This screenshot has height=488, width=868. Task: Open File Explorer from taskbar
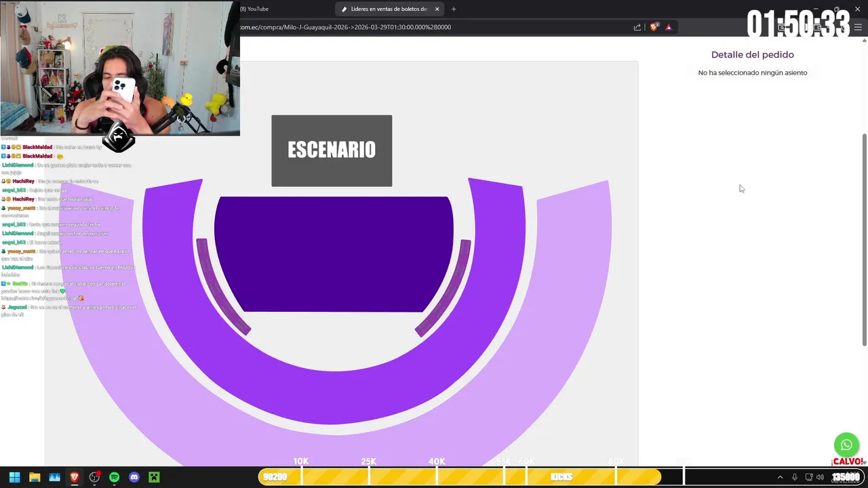click(x=35, y=477)
